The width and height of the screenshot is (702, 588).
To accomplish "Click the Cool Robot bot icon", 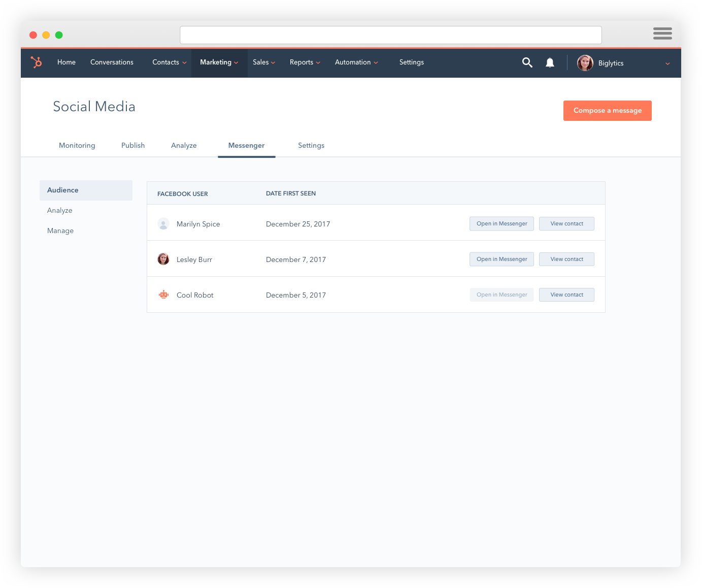I will (163, 295).
